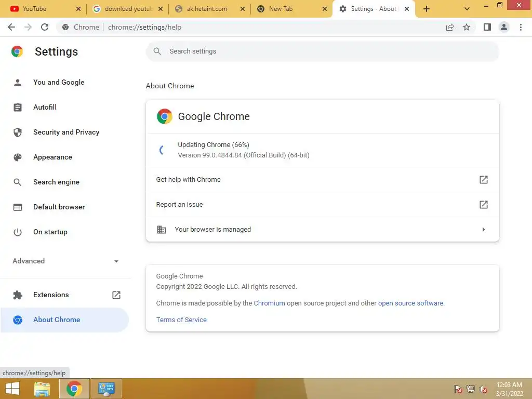Click the clipboard icon for Autofill
Image resolution: width=532 pixels, height=399 pixels.
click(x=18, y=107)
